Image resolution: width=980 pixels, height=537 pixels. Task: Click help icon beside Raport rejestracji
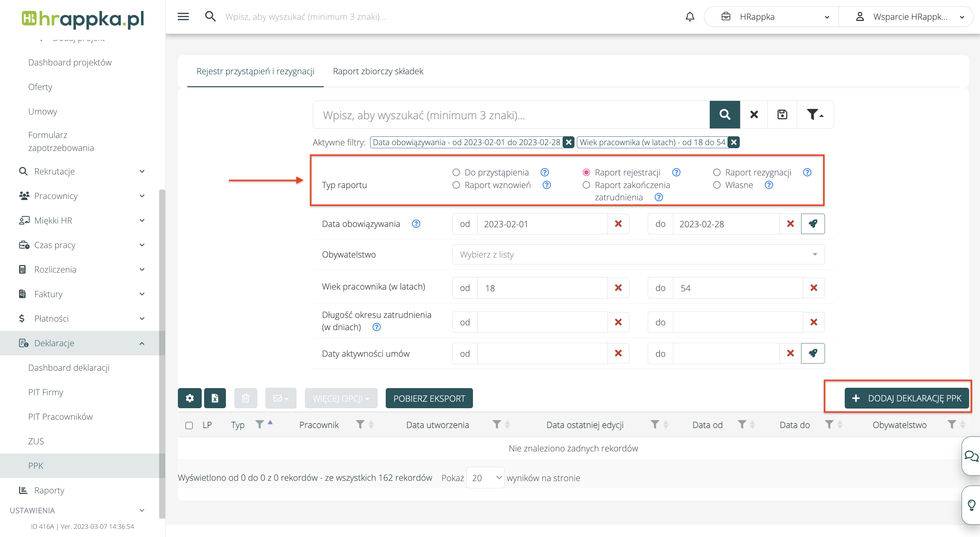point(676,172)
